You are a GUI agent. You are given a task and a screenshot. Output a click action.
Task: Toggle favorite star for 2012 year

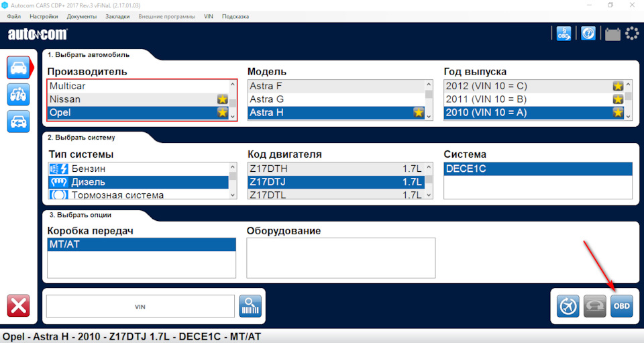618,86
